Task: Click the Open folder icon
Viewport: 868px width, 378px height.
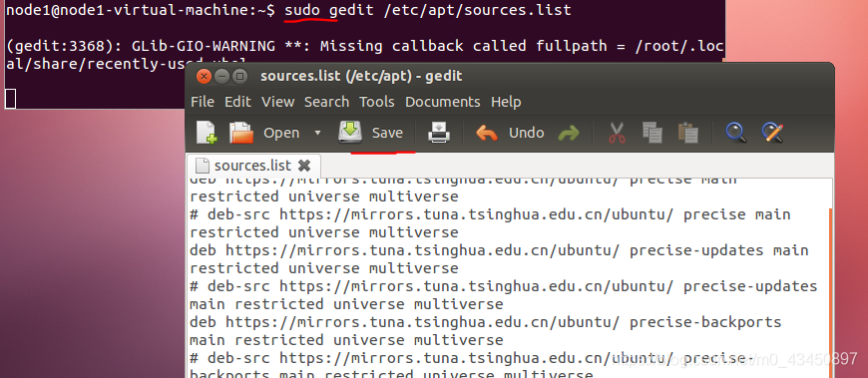Action: click(x=240, y=133)
